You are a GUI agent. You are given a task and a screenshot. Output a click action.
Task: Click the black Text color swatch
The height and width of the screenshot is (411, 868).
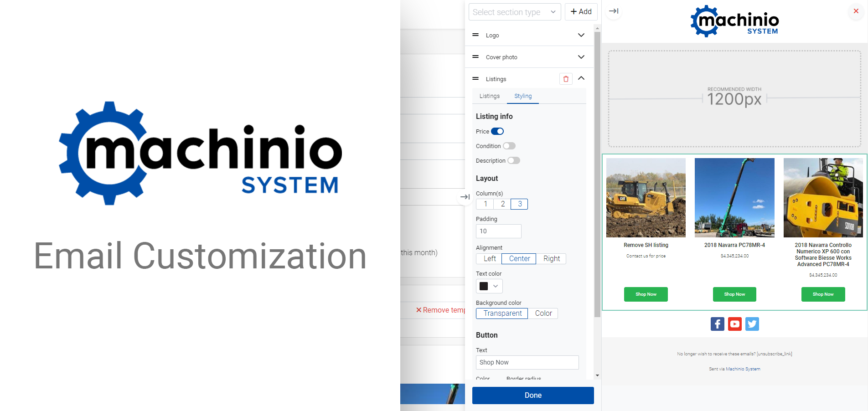(484, 286)
